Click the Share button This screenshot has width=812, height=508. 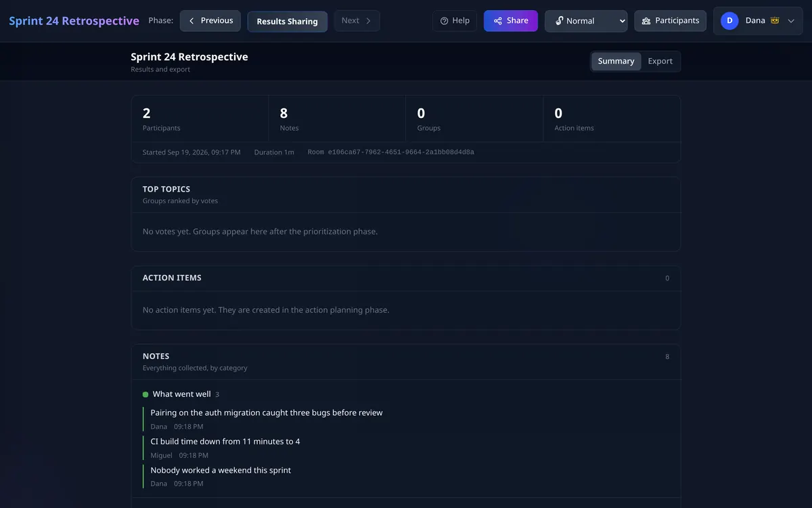coord(511,21)
